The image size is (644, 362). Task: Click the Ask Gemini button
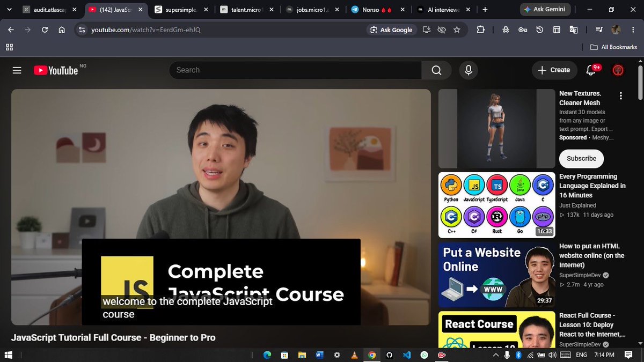pos(546,10)
